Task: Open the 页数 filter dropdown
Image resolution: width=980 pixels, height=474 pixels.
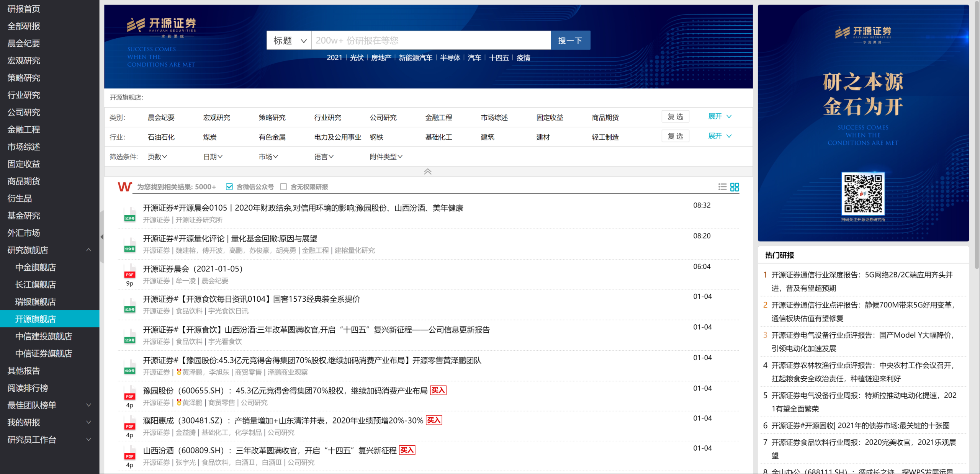Action: [x=157, y=157]
